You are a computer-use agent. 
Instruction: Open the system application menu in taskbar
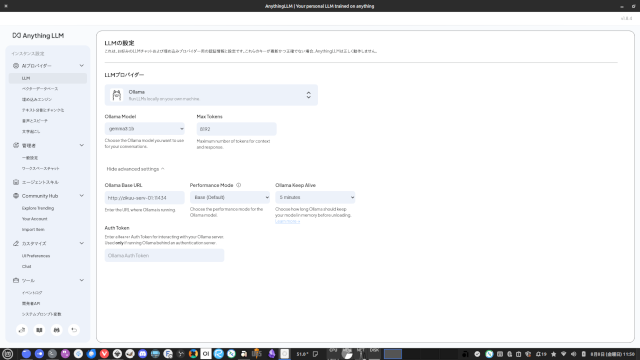click(x=8, y=354)
